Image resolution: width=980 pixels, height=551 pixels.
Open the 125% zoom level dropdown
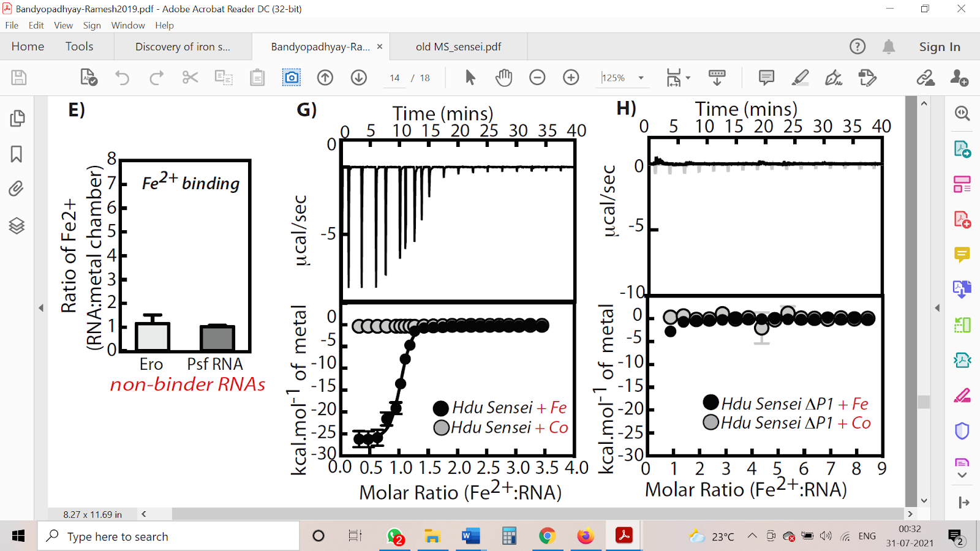[641, 78]
